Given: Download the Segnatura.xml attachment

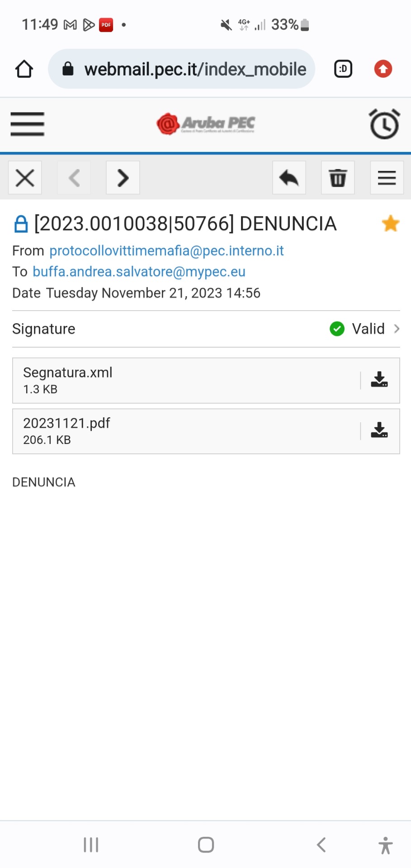Looking at the screenshot, I should pyautogui.click(x=379, y=380).
